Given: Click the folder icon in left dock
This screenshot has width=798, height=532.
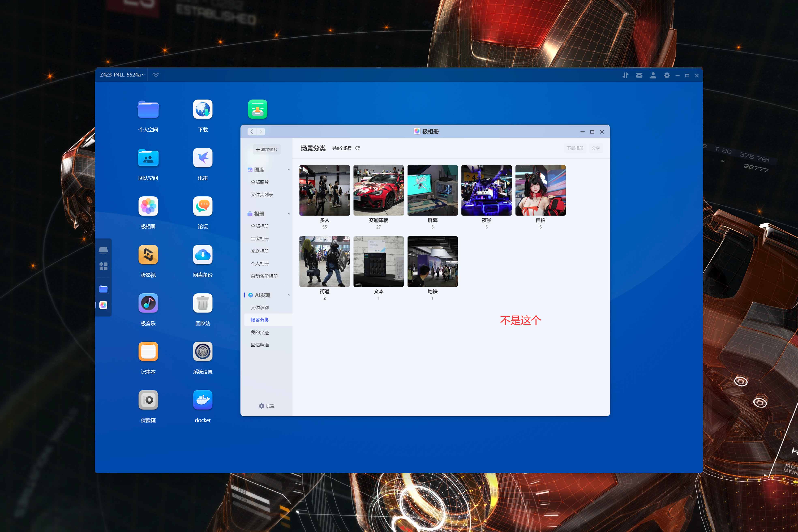Looking at the screenshot, I should click(x=103, y=289).
